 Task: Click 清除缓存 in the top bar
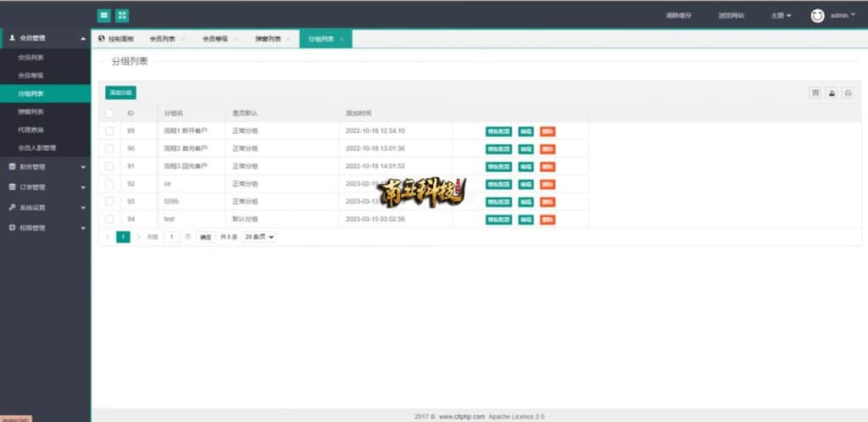(x=679, y=15)
